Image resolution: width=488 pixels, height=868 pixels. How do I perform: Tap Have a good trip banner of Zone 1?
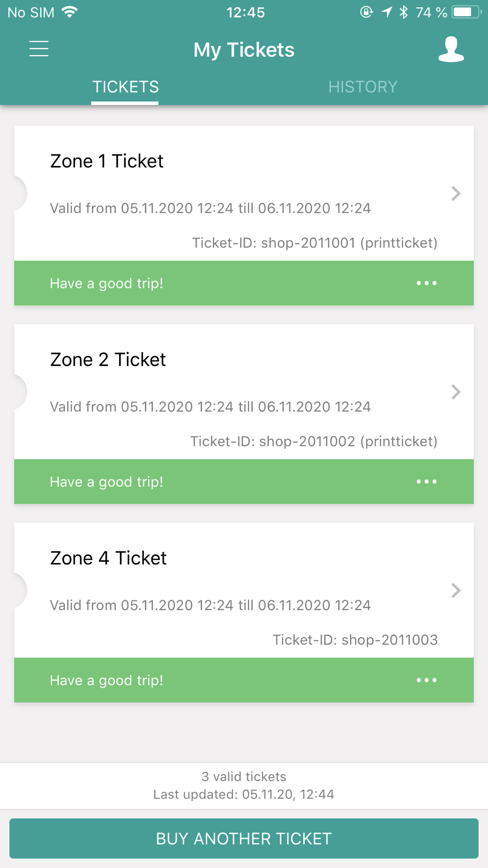[244, 283]
